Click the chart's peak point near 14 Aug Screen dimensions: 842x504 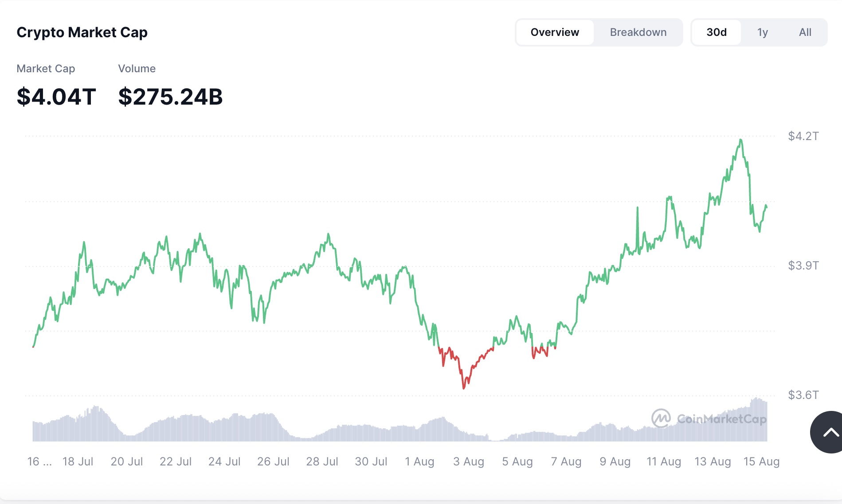[x=740, y=140]
